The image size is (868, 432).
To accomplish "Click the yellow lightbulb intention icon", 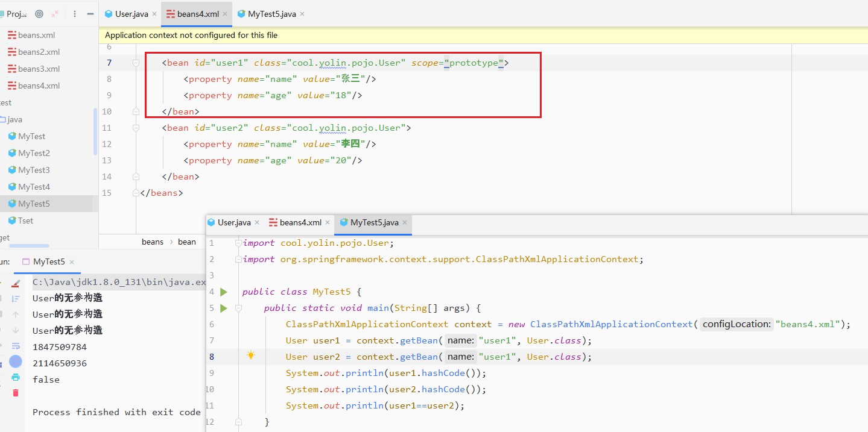I will click(x=251, y=356).
